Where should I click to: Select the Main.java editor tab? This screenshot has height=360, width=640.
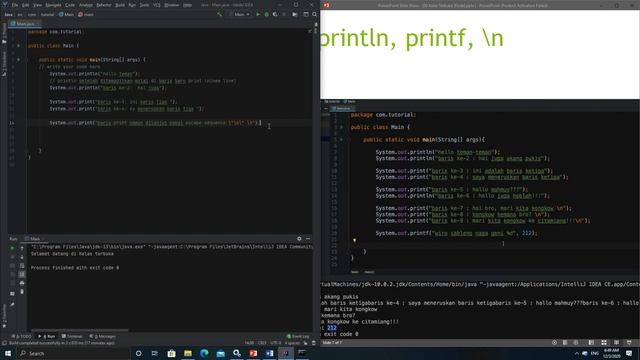(x=24, y=24)
